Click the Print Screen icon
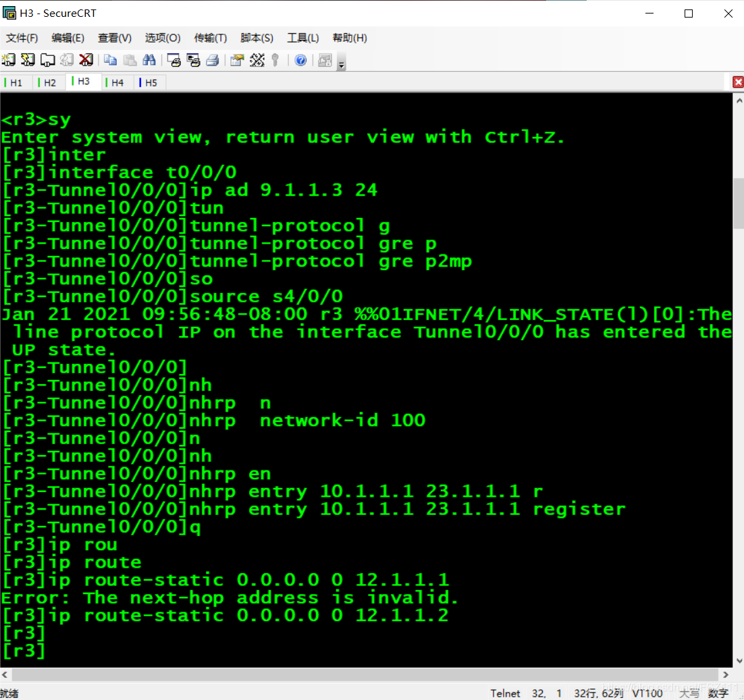This screenshot has width=744, height=700. (174, 60)
